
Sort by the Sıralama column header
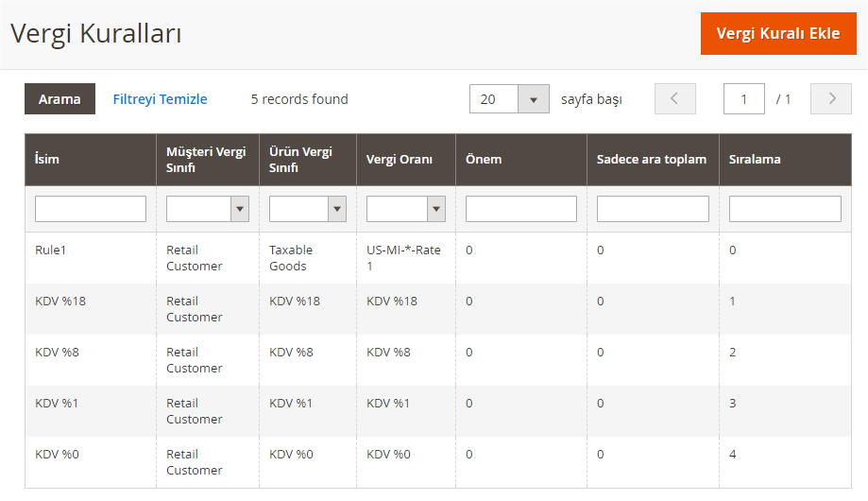coord(755,160)
